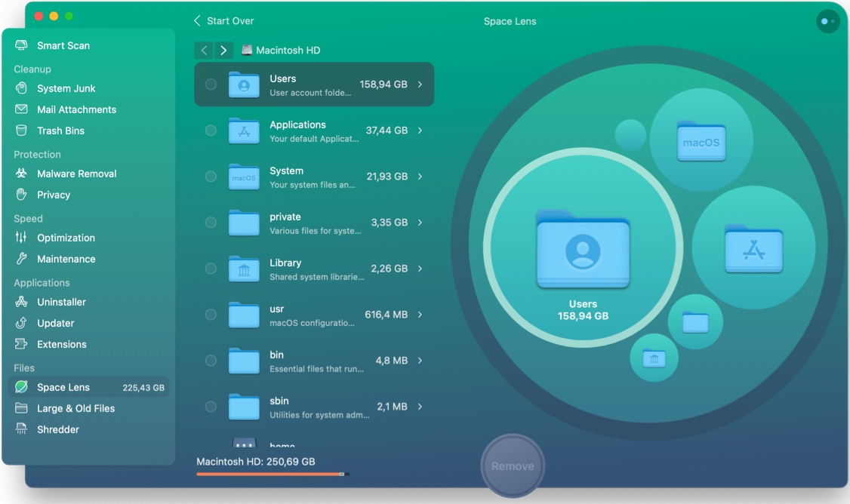Image resolution: width=850 pixels, height=504 pixels.
Task: Click the Library folder icon in the list
Action: click(x=244, y=269)
